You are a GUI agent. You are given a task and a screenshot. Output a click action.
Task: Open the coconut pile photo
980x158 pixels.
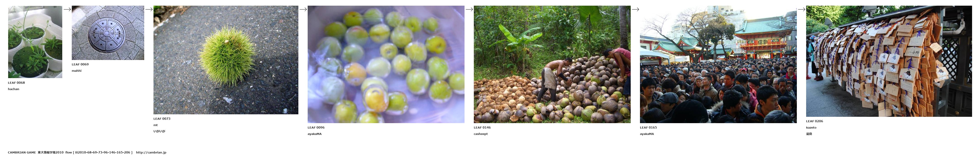pos(552,64)
